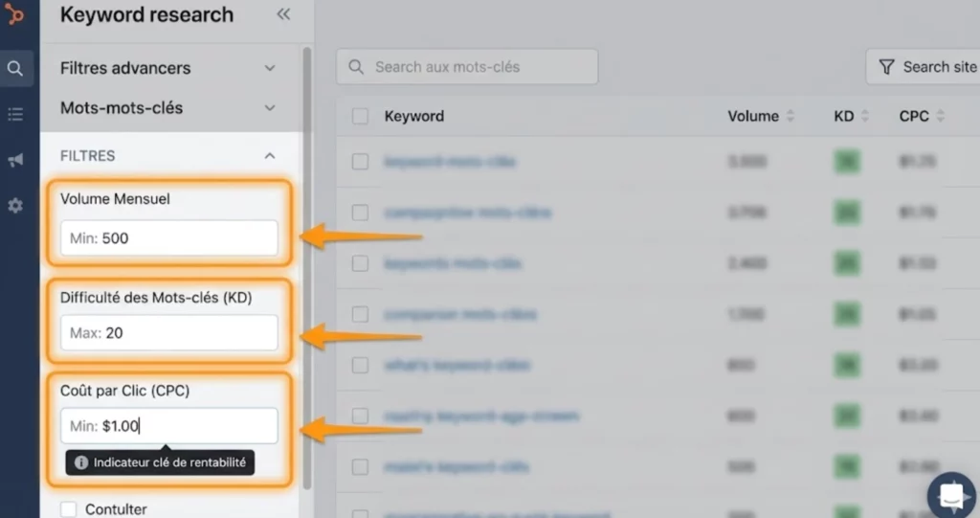Click the Search aux mots-clés box
The width and height of the screenshot is (980, 518).
pyautogui.click(x=467, y=67)
